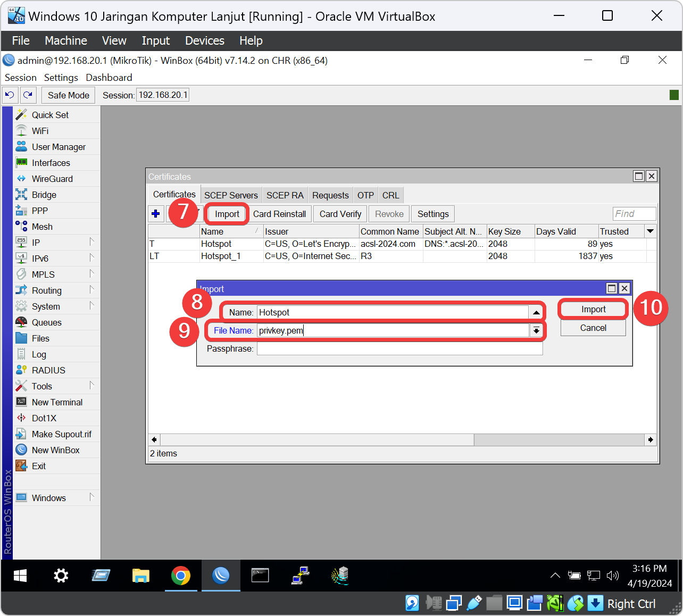Open Dot1X from sidebar

point(44,418)
